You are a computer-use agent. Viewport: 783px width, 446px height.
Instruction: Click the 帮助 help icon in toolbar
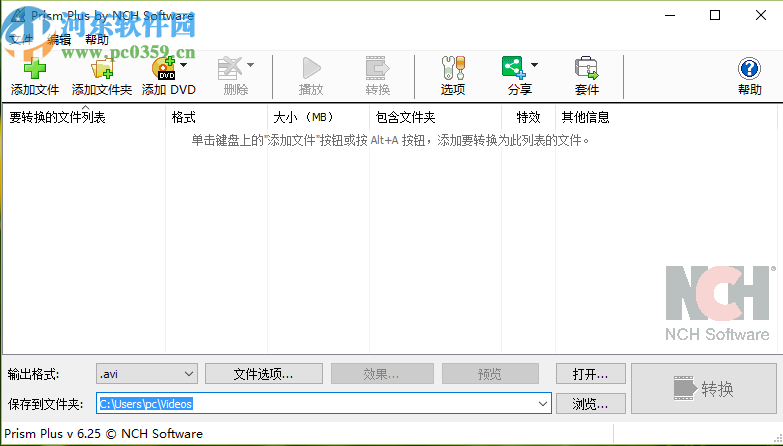click(749, 69)
